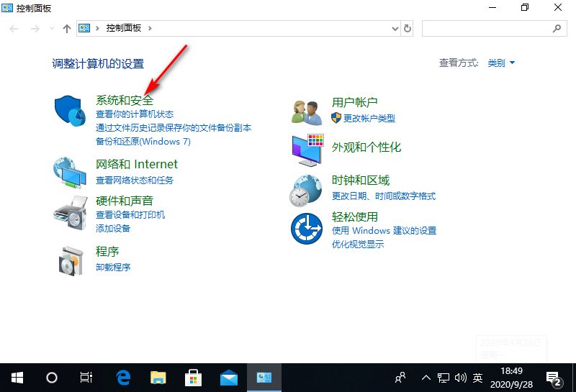This screenshot has height=392, width=576.
Task: Expand the 类别 view-by dropdown
Action: pyautogui.click(x=501, y=63)
